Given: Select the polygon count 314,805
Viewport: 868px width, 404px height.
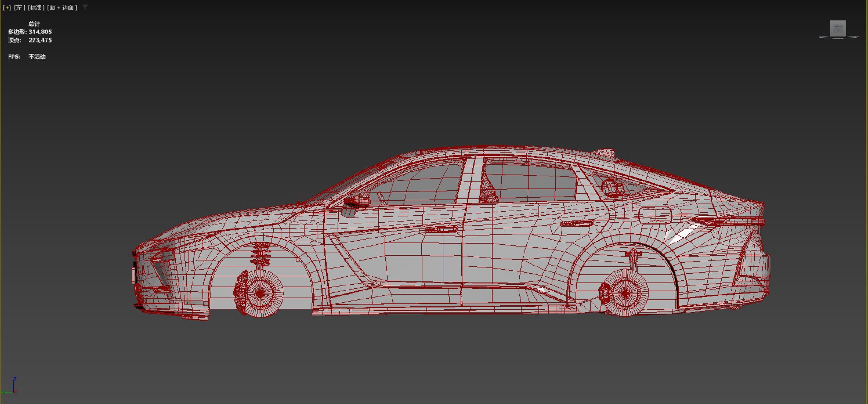Looking at the screenshot, I should (40, 32).
